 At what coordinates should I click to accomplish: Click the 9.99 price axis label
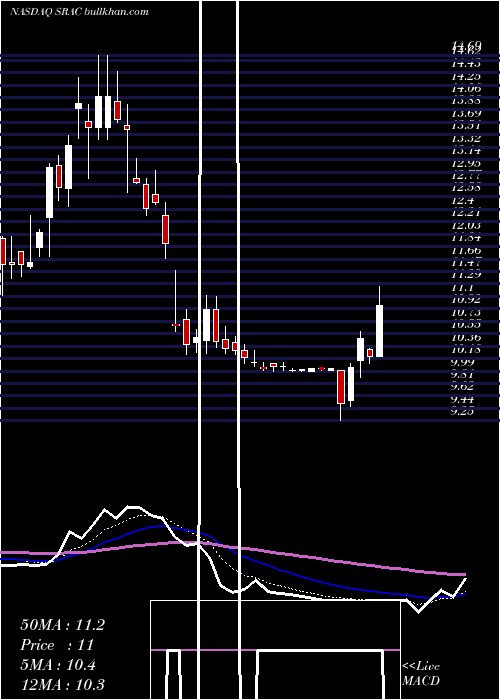(463, 362)
